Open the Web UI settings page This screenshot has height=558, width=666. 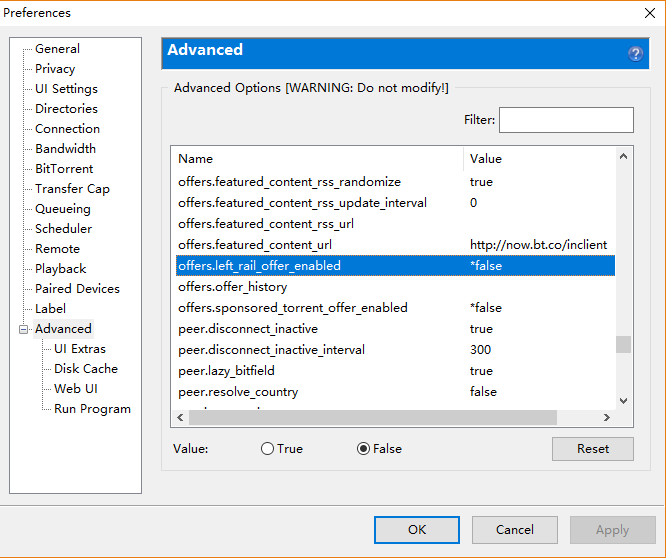[76, 389]
